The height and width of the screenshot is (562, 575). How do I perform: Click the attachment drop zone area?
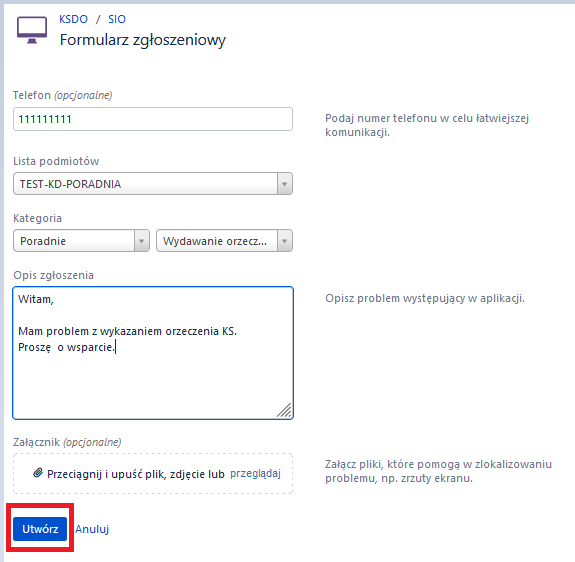(153, 474)
